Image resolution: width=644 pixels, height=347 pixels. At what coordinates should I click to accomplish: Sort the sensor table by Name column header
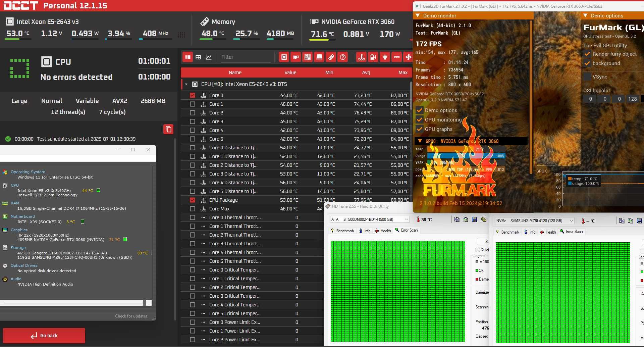tap(235, 72)
